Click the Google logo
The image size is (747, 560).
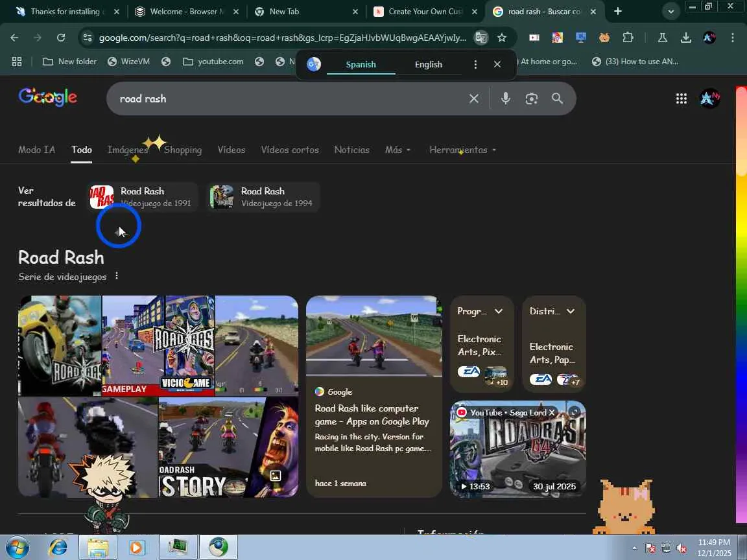pos(47,97)
